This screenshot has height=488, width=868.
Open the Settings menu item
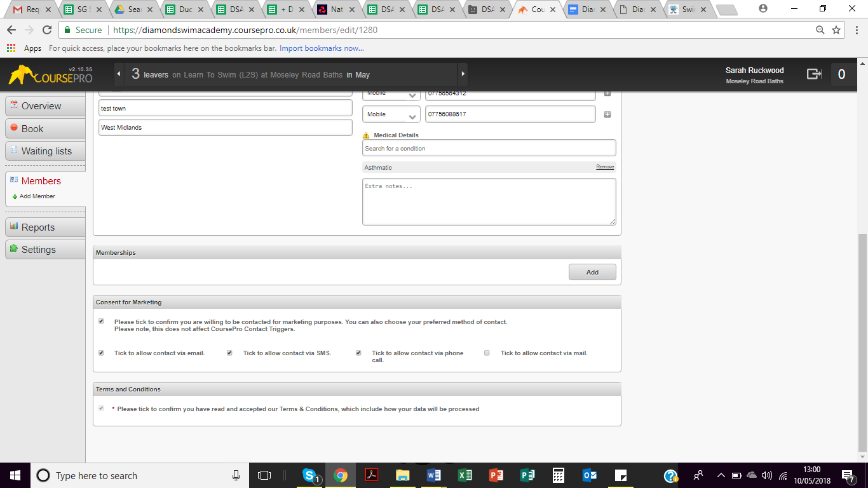tap(45, 250)
